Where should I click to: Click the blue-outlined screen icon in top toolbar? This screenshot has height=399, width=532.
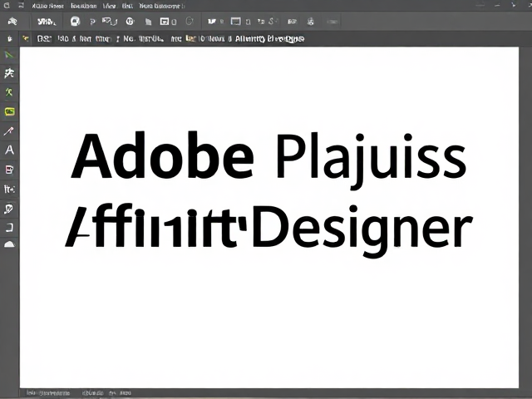pos(235,22)
